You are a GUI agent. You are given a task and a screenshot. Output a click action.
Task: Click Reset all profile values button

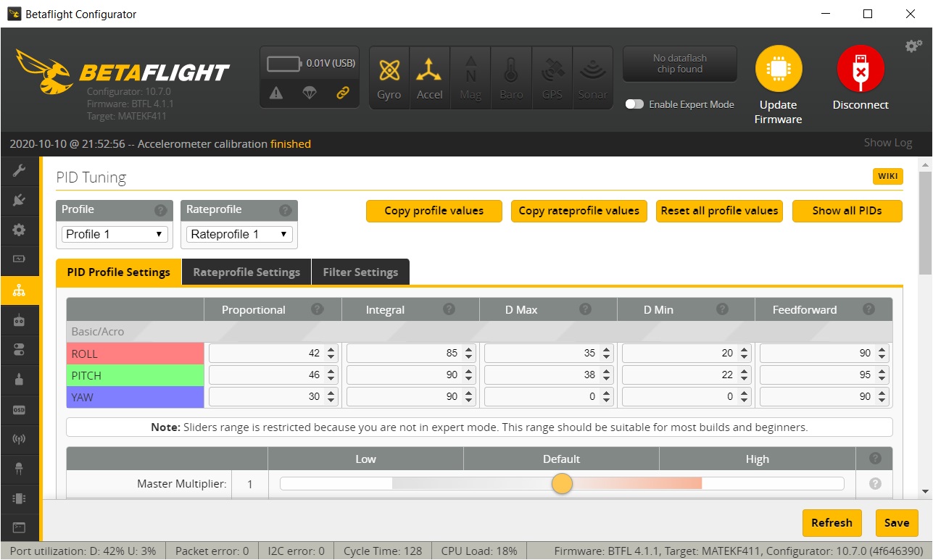click(x=719, y=211)
